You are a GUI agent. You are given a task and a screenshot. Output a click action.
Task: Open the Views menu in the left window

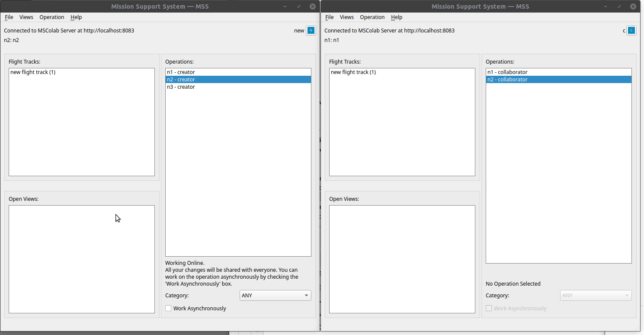pyautogui.click(x=26, y=17)
